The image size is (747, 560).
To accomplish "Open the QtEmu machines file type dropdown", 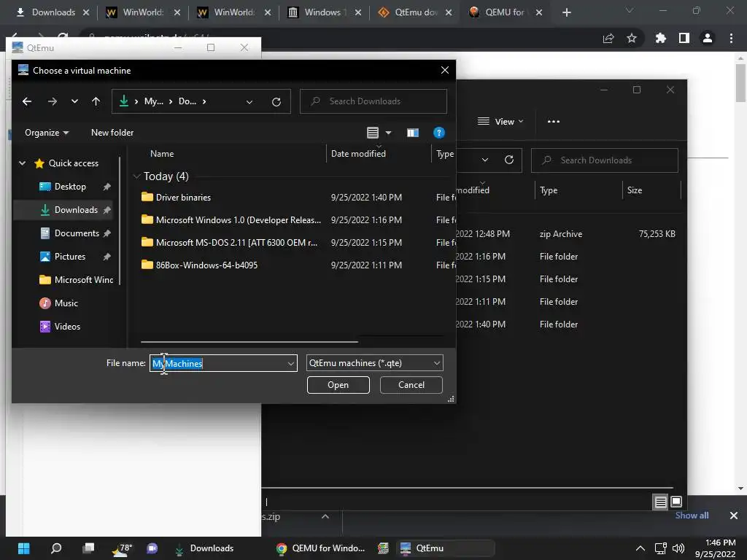I will point(374,363).
